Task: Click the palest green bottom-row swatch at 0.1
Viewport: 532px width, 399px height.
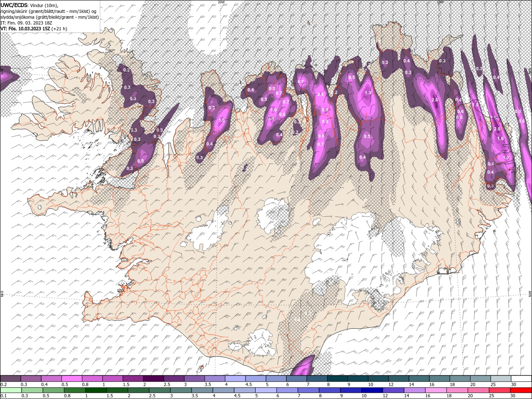Action: pyautogui.click(x=11, y=390)
